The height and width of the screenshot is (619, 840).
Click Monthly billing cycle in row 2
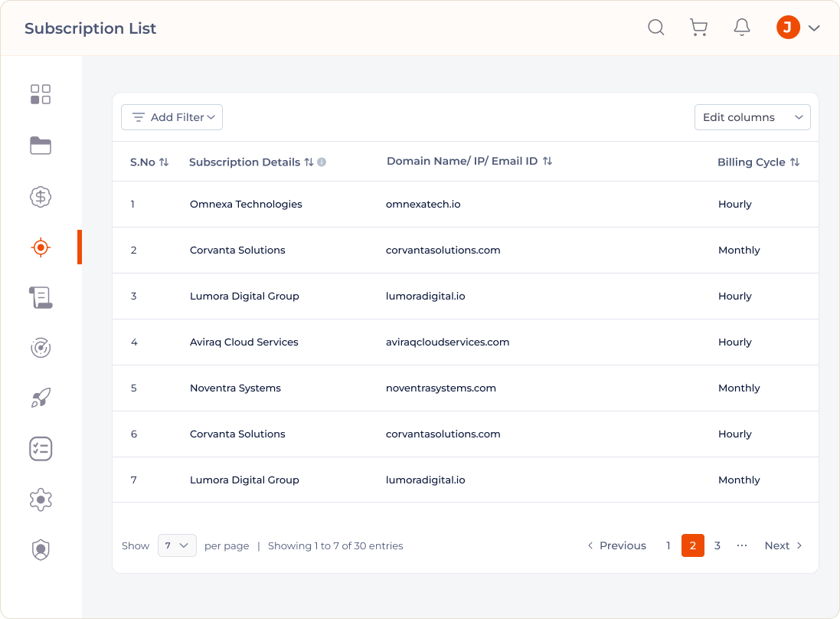point(739,251)
